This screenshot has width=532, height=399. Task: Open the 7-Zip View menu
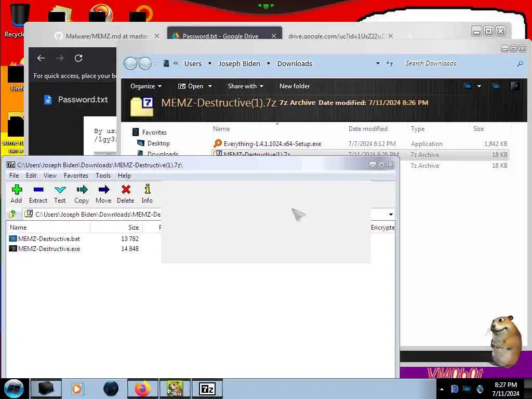click(50, 176)
